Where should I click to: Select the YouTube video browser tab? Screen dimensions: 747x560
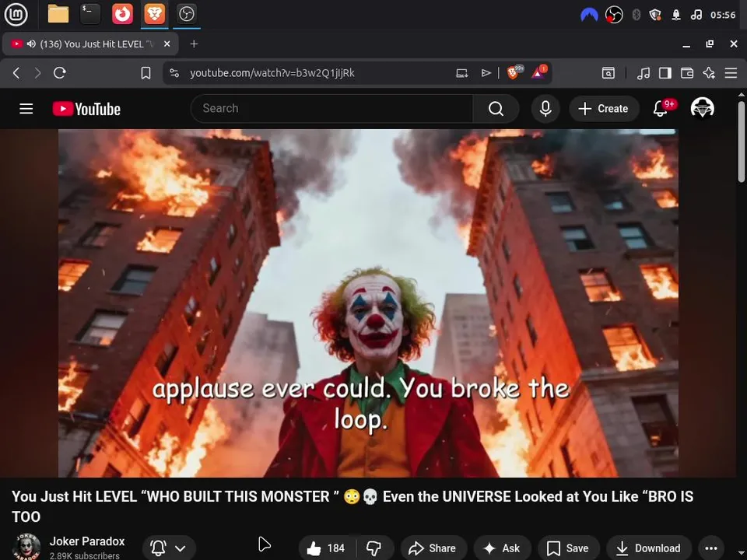(x=90, y=44)
